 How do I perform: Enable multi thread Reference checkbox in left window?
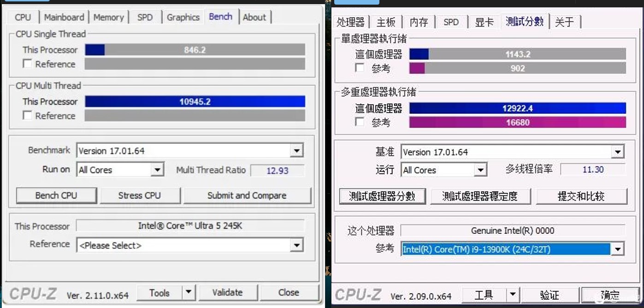[x=27, y=115]
